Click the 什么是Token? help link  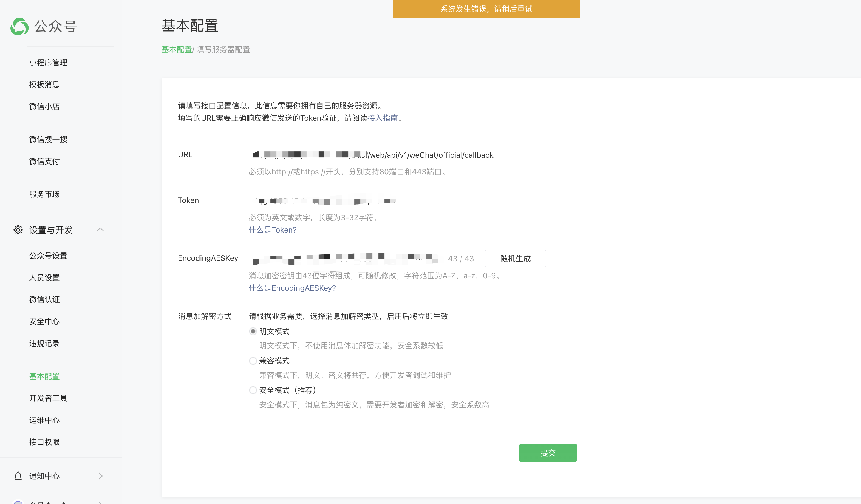(x=272, y=230)
